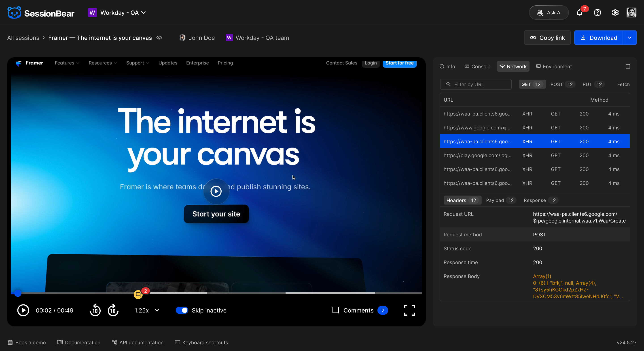This screenshot has width=644, height=351.
Task: Filter requests by Fetch type
Action: 623,84
